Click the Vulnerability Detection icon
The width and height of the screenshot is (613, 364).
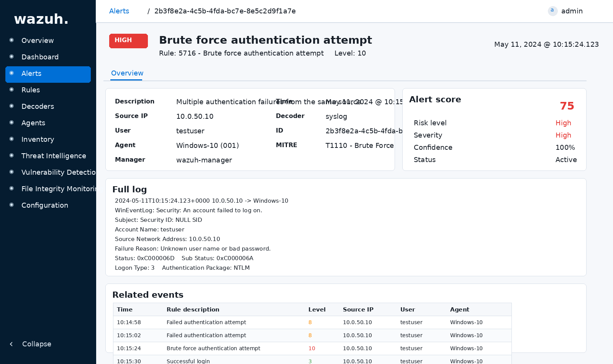point(11,172)
